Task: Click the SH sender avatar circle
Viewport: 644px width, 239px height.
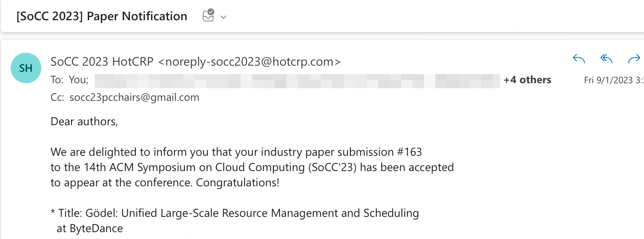Action: click(x=26, y=68)
